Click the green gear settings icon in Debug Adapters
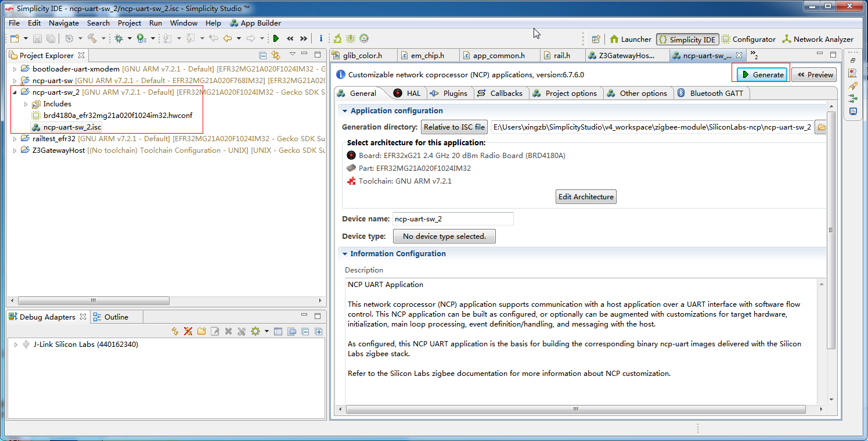868x441 pixels. pos(255,331)
